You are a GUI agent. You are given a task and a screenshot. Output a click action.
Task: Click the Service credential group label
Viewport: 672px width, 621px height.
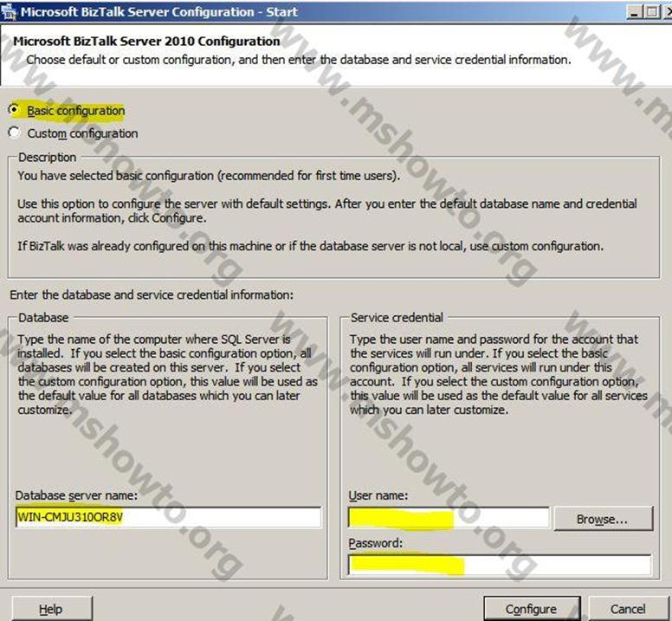pyautogui.click(x=397, y=318)
